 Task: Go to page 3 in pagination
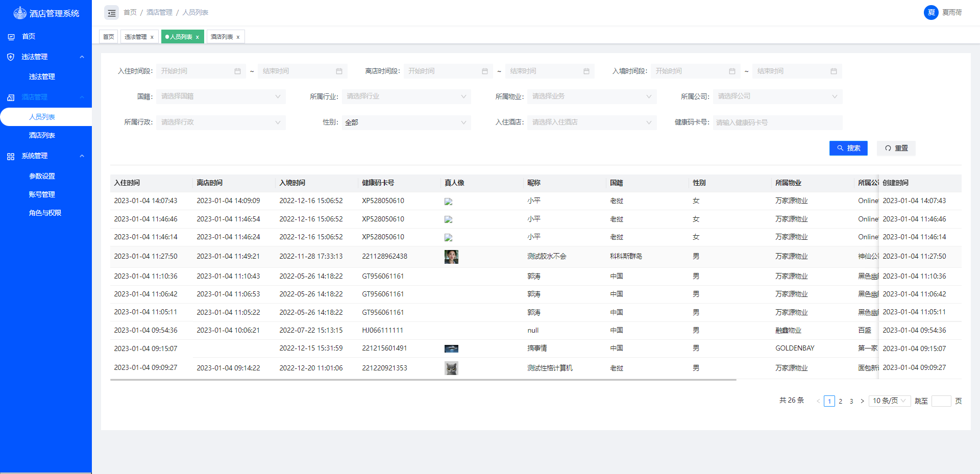[851, 402]
